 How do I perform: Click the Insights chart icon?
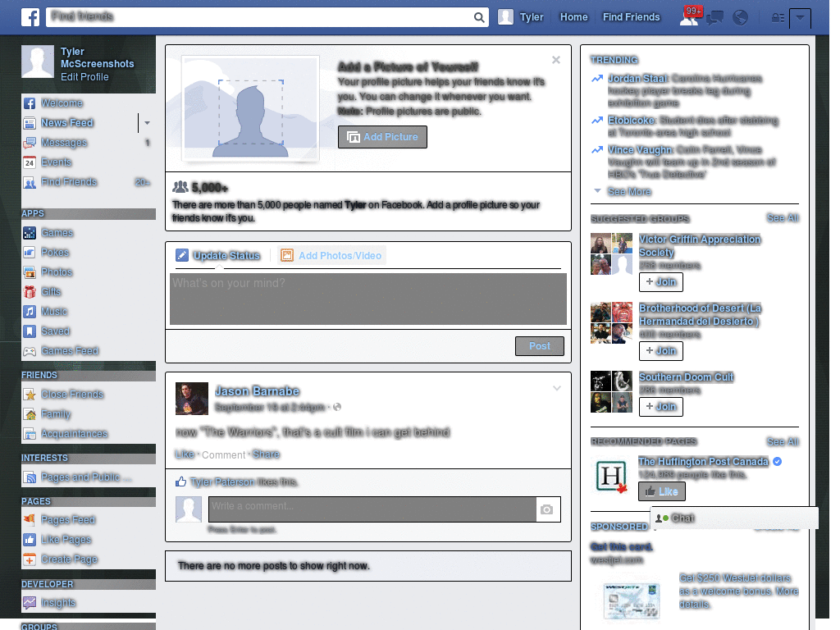30,603
